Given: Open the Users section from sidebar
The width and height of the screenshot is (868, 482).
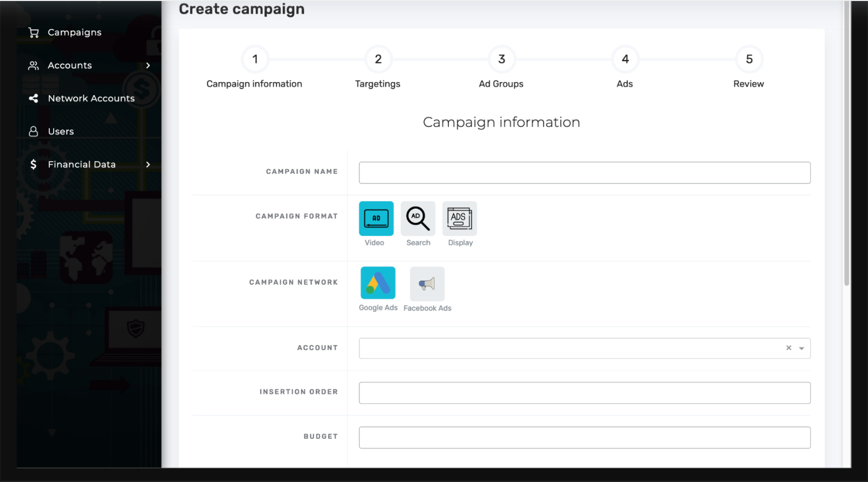Looking at the screenshot, I should (60, 131).
